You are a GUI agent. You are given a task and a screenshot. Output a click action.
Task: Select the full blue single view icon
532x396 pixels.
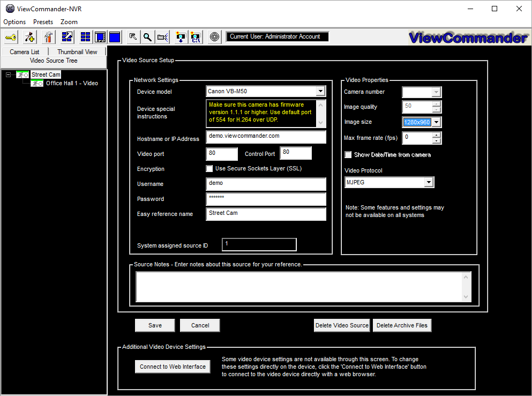click(x=115, y=37)
